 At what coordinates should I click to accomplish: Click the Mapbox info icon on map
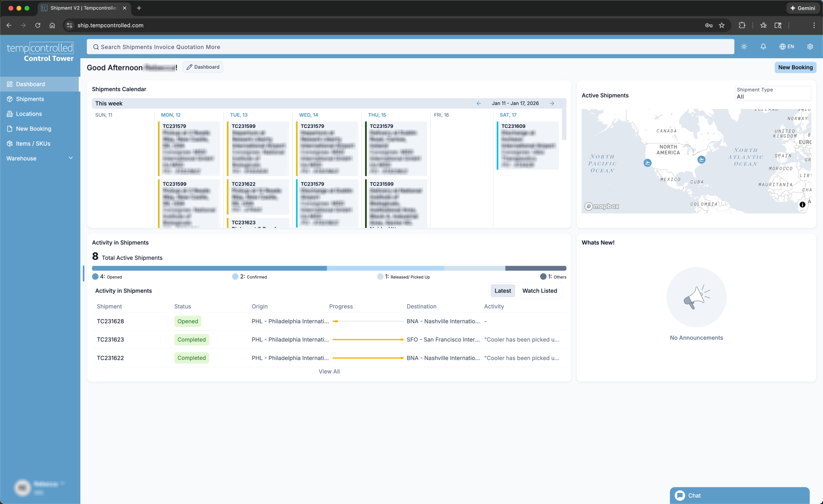[x=802, y=205]
